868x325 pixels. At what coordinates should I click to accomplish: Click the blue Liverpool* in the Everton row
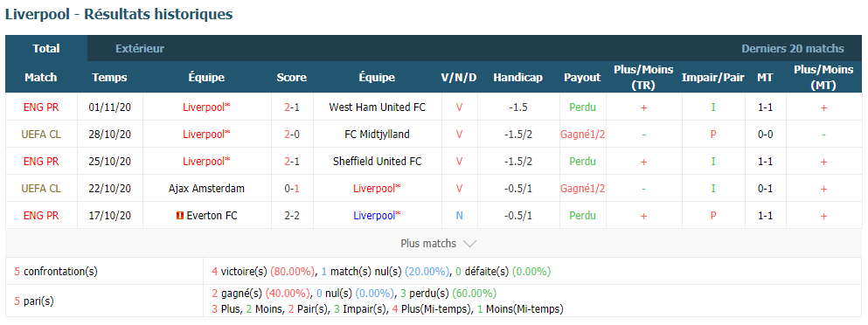click(x=377, y=216)
